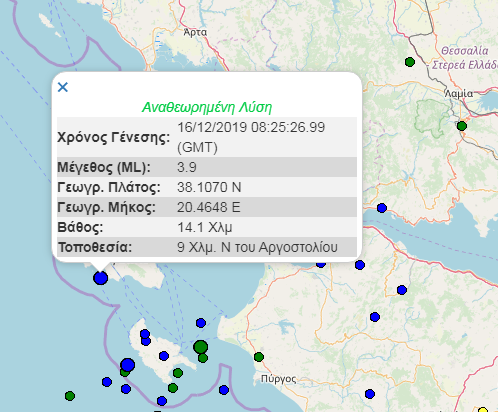Click isolated green marker at bottom-left sea
The width and height of the screenshot is (498, 412).
pyautogui.click(x=70, y=396)
